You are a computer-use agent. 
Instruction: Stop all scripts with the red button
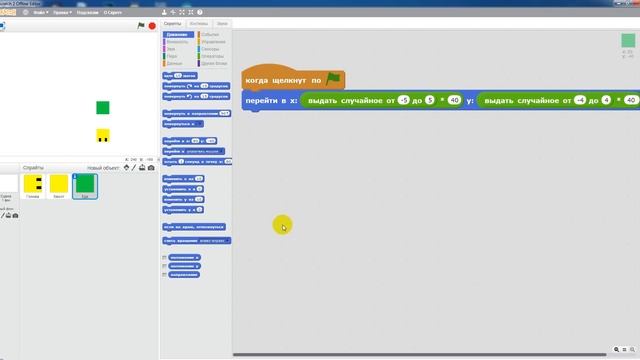pos(152,26)
